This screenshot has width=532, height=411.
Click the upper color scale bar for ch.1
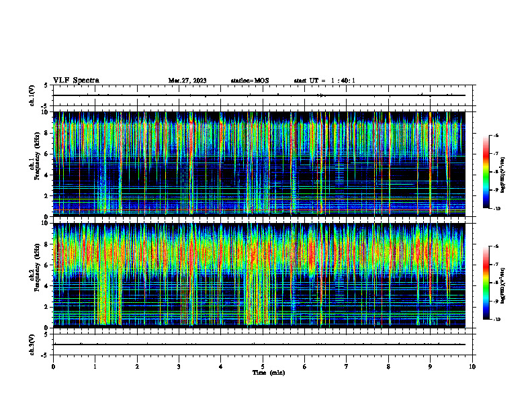[x=486, y=172]
